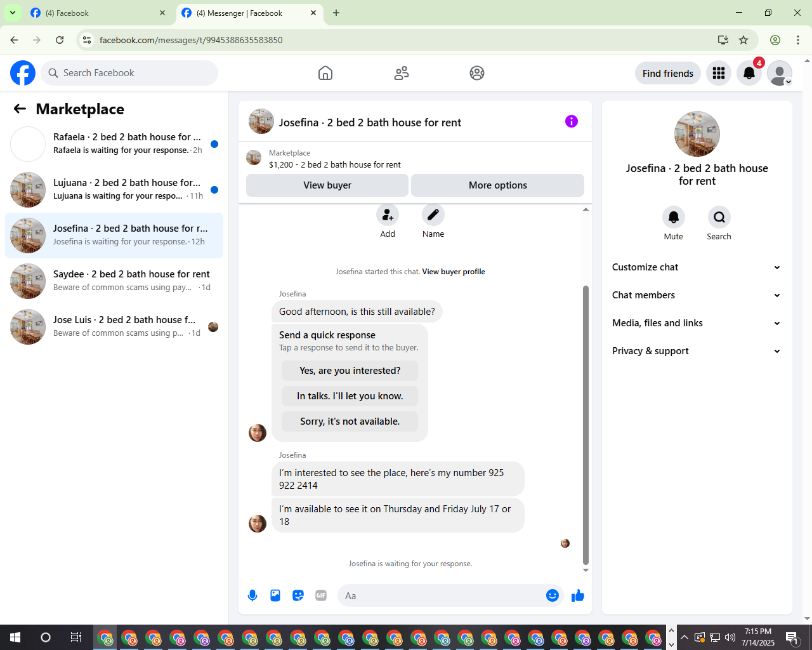Open Chrome profile icon in toolbar

coord(775,40)
